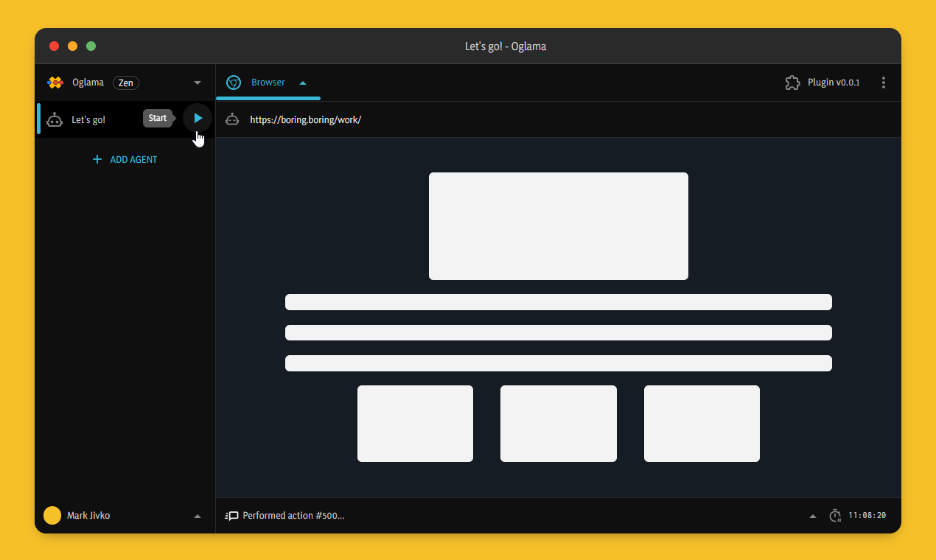Viewport: 936px width, 560px height.
Task: Open the Oglama workspace dropdown arrow
Action: point(197,83)
